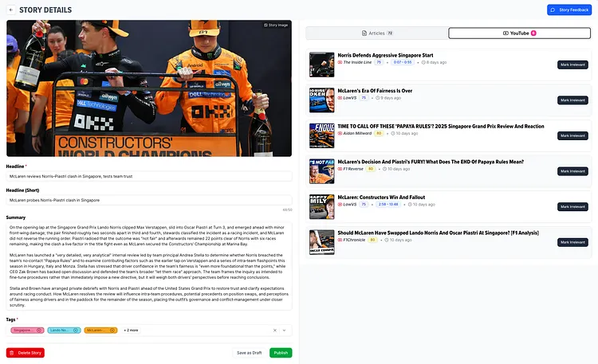
Task: Mark 'McLaren's Era Of Fairness Is Over' irrelevant
Action: click(x=572, y=100)
